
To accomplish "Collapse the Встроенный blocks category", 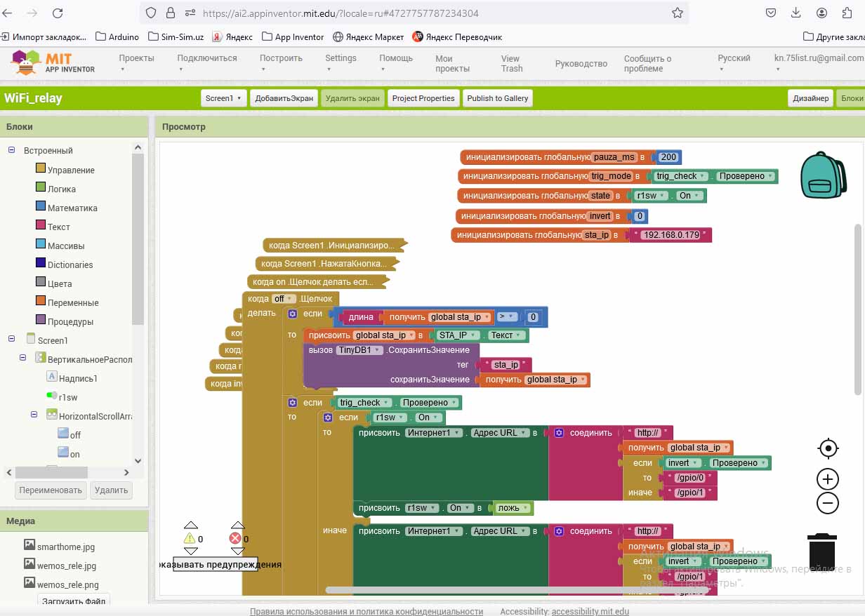I will pos(12,150).
